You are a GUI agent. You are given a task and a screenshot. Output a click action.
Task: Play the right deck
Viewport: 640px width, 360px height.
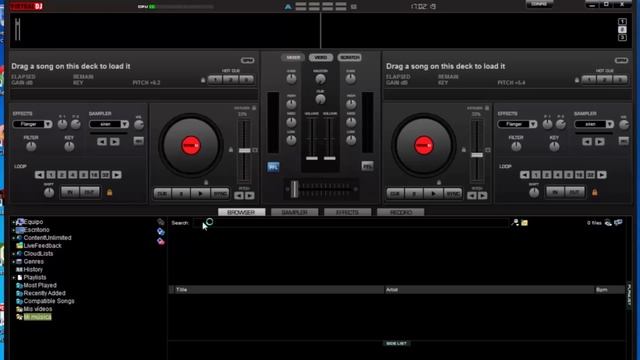(x=433, y=194)
